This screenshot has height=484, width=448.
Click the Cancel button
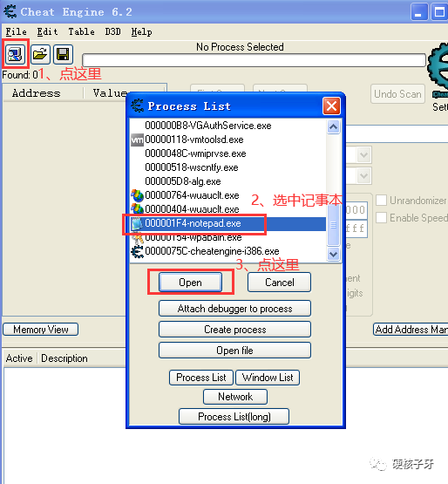coord(279,283)
